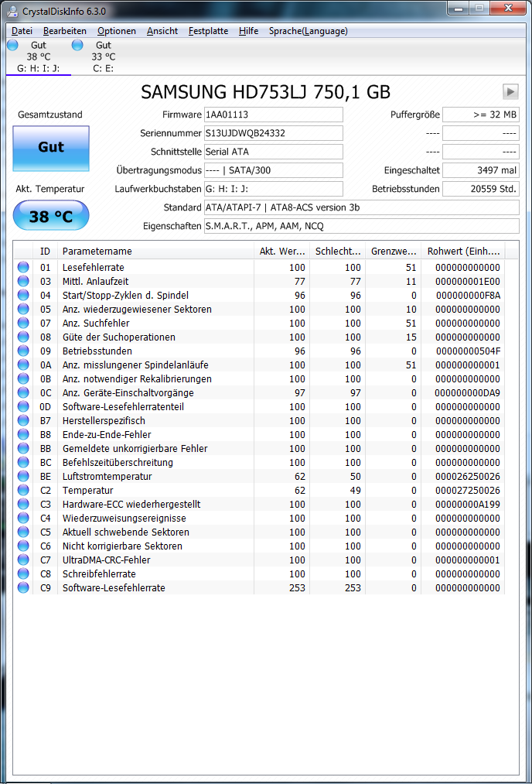This screenshot has width=532, height=784.
Task: Click the Standard field ATA/ATAPI-7
Action: pyautogui.click(x=362, y=207)
